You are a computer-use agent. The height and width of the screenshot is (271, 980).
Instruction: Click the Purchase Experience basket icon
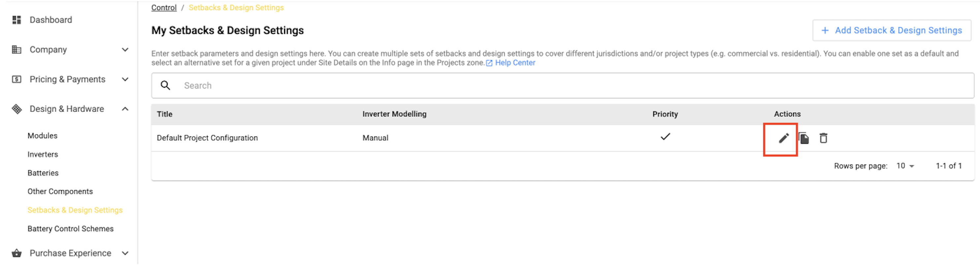[x=16, y=253]
